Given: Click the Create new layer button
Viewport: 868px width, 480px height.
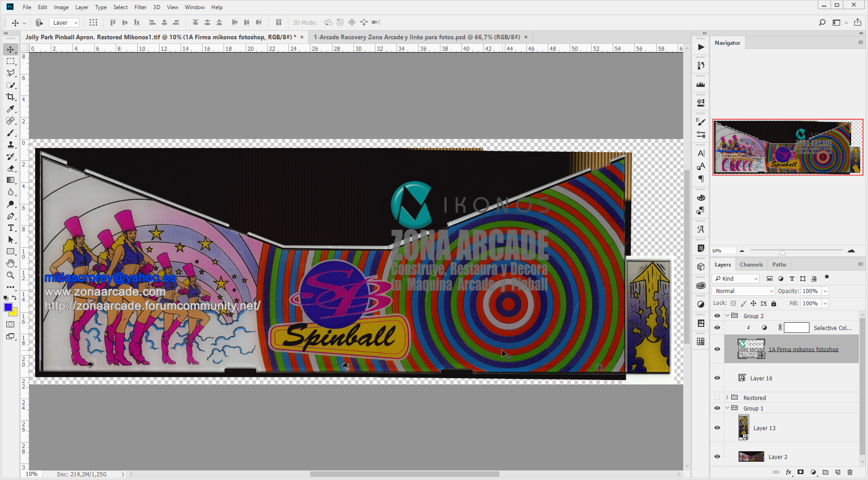Looking at the screenshot, I should pyautogui.click(x=837, y=472).
